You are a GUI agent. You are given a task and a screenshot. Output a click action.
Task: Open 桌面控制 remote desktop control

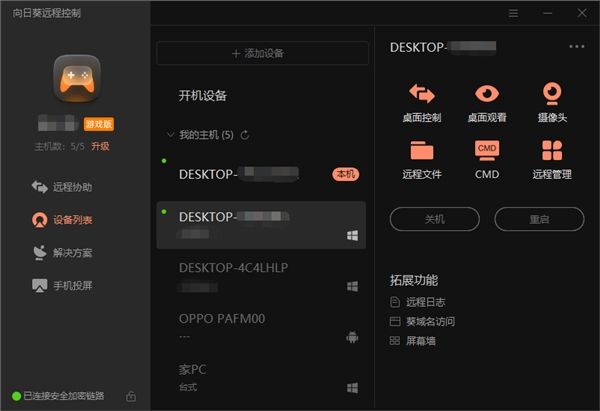(421, 95)
